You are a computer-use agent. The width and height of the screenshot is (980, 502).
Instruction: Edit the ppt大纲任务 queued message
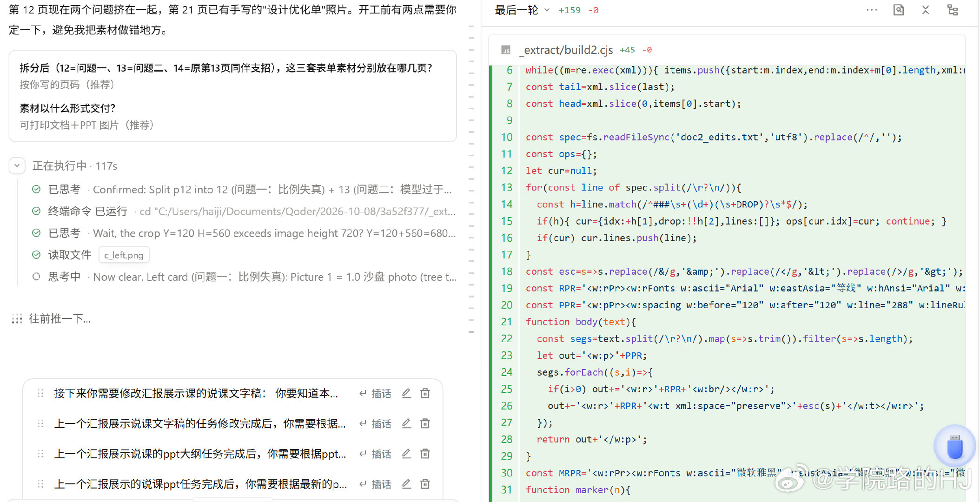click(406, 454)
